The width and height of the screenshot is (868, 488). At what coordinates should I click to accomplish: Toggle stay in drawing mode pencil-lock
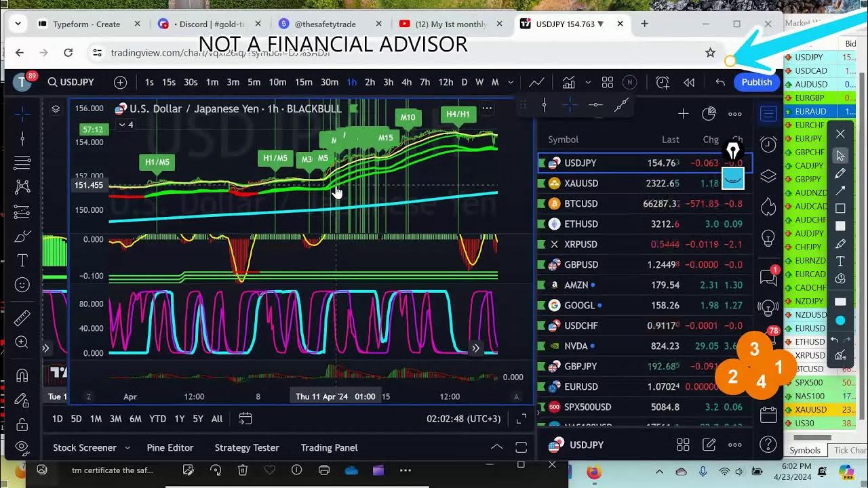tap(22, 400)
